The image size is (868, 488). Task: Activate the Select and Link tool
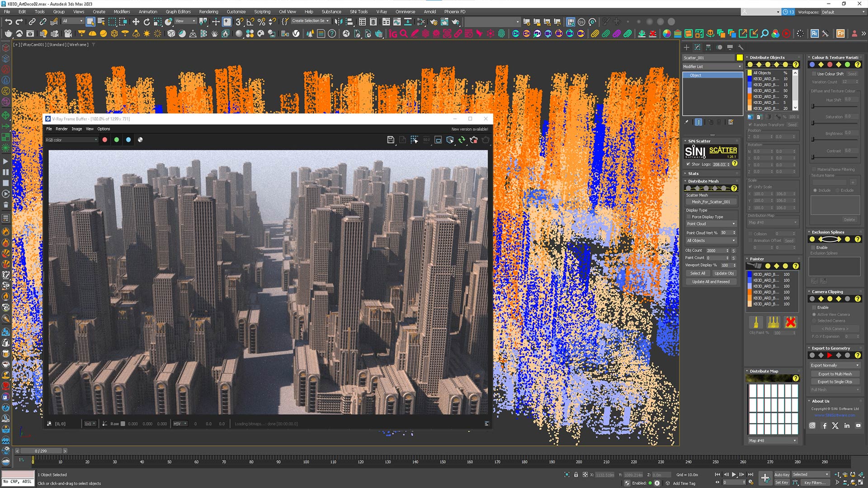32,22
